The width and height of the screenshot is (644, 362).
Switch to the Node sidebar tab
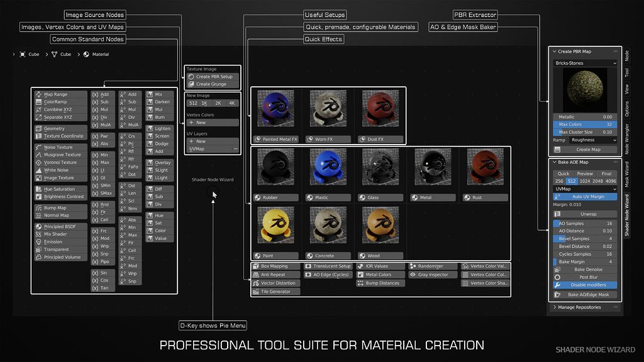pyautogui.click(x=627, y=56)
